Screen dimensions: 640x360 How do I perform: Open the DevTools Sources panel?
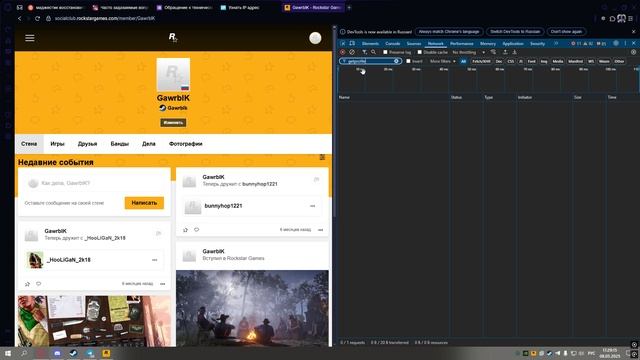(413, 44)
